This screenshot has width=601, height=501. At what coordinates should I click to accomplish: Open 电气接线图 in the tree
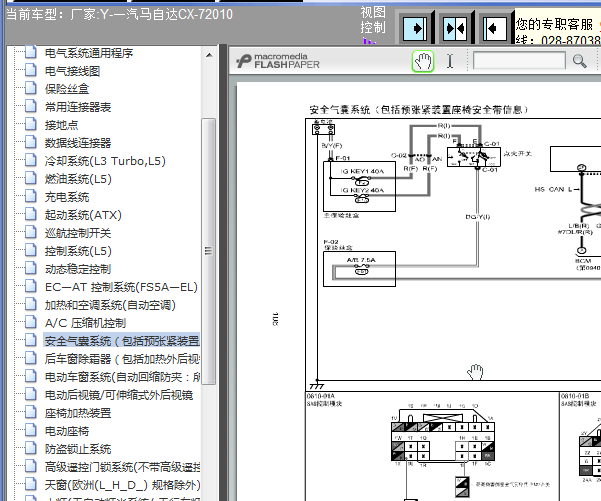coord(72,71)
